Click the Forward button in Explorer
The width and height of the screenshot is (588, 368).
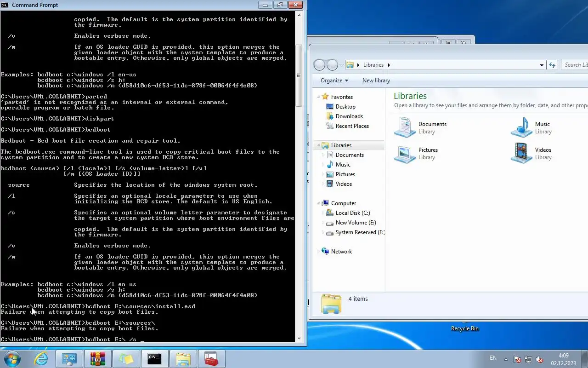point(332,65)
